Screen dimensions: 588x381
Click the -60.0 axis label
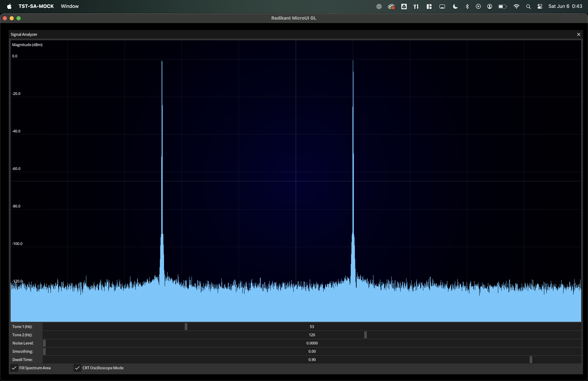pyautogui.click(x=16, y=169)
